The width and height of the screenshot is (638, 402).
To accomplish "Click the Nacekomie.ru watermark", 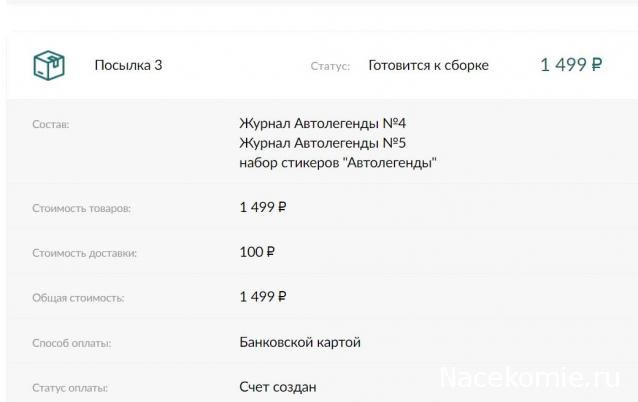I will tap(537, 379).
